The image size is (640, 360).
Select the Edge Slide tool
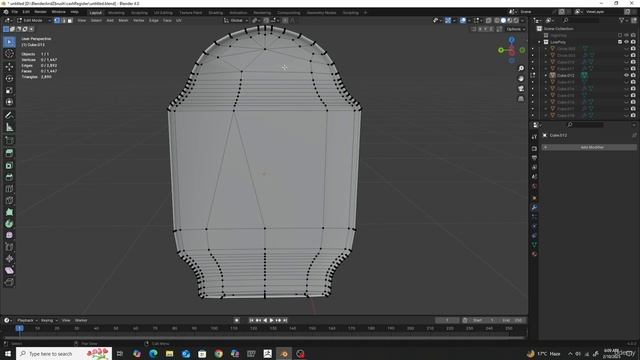click(9, 247)
